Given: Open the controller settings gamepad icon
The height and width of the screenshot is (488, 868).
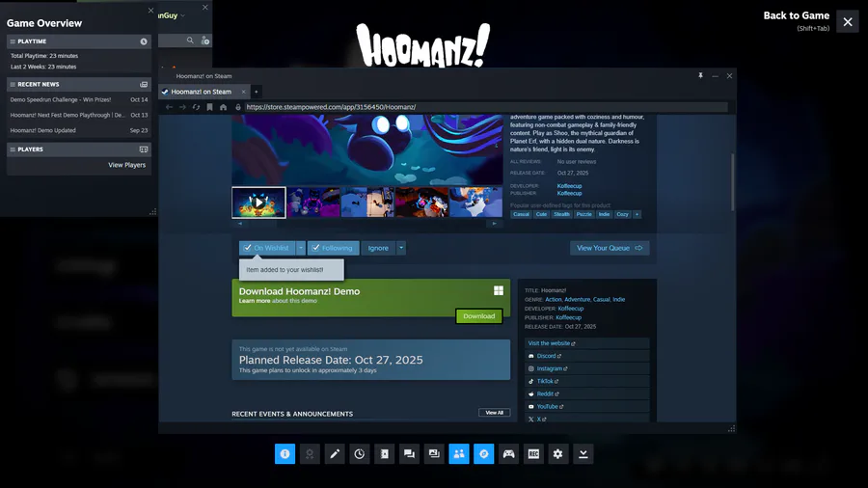Looking at the screenshot, I should coord(508,453).
